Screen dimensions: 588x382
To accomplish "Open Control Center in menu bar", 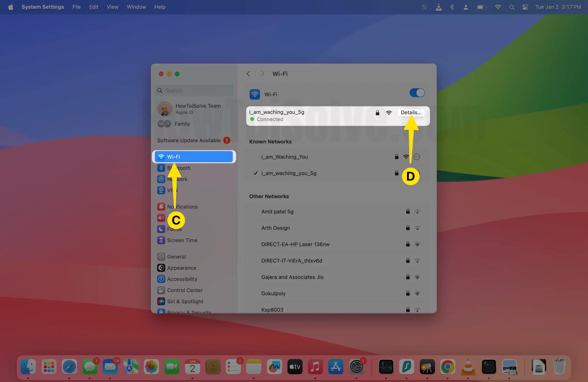I will point(525,7).
